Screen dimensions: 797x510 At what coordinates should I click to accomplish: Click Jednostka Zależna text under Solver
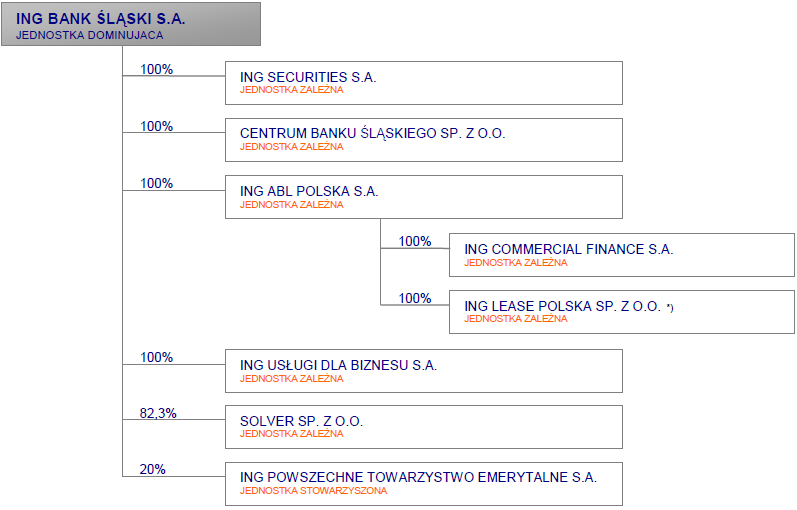tap(292, 434)
